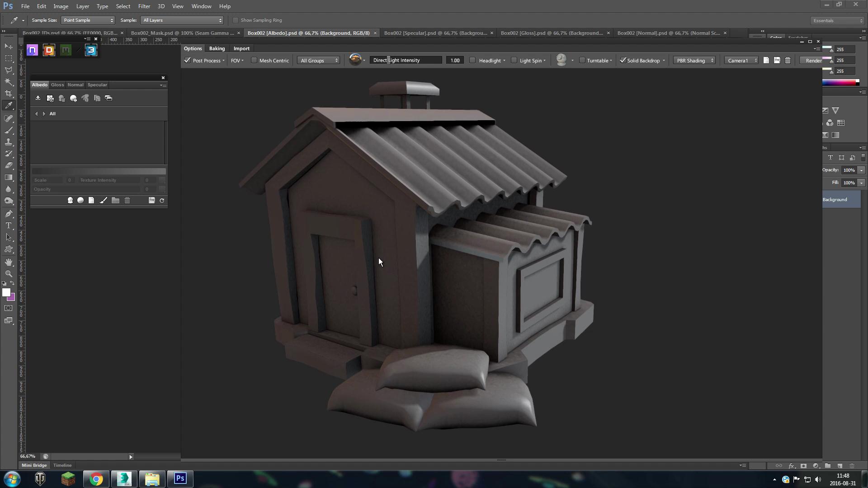Enable the Mesh Centric checkbox
Viewport: 868px width, 488px height.
254,61
